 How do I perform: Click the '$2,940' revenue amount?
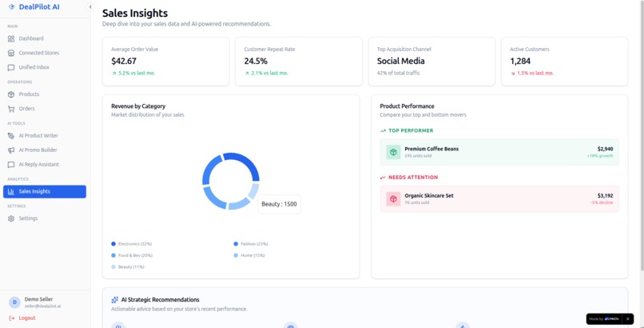[x=605, y=149]
